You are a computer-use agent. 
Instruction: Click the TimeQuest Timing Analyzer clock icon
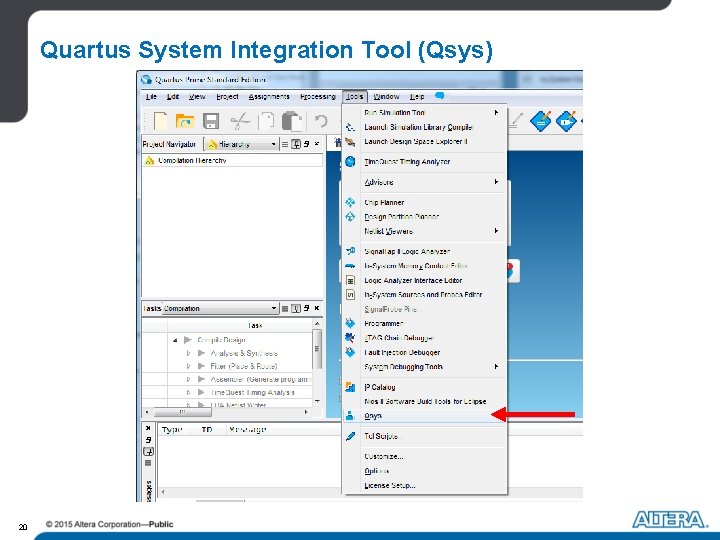click(x=350, y=162)
